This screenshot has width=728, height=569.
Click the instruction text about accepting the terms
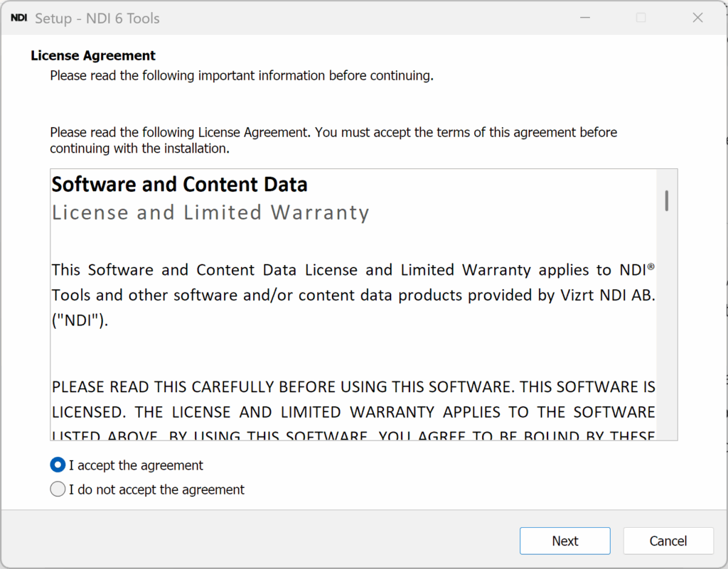(333, 141)
